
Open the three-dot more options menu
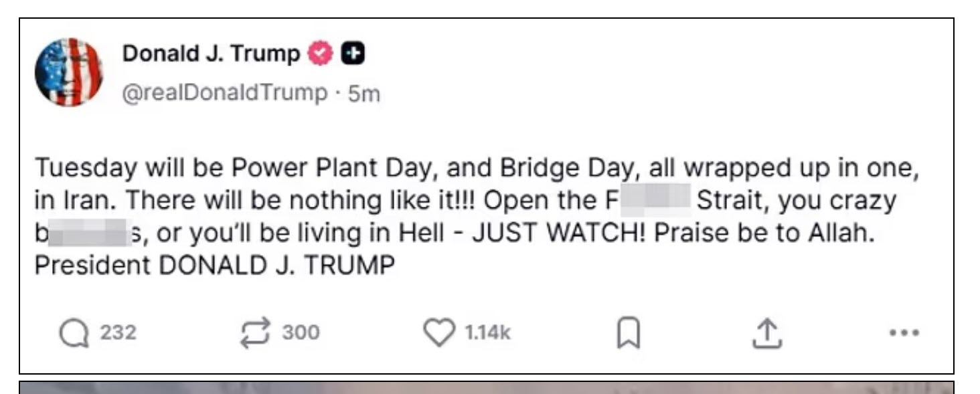(903, 332)
